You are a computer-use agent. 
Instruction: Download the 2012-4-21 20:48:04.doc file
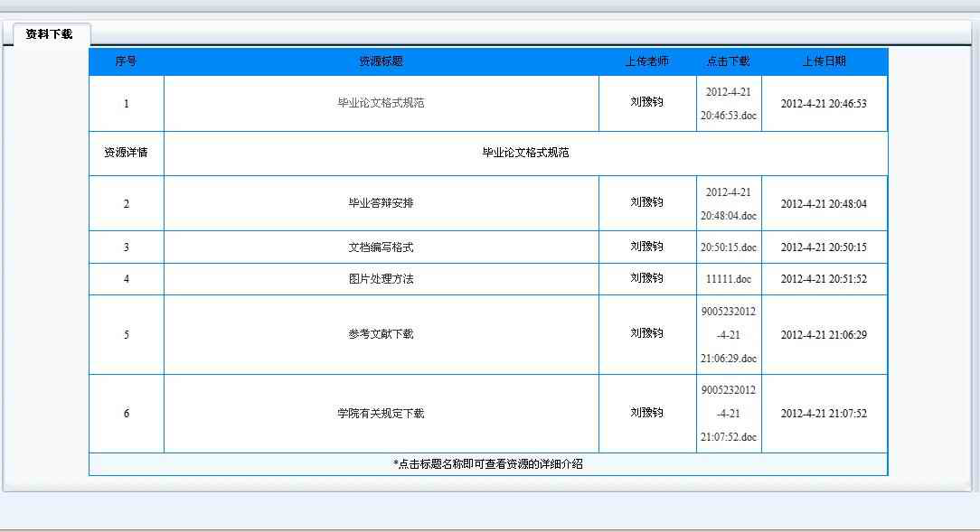[728, 204]
